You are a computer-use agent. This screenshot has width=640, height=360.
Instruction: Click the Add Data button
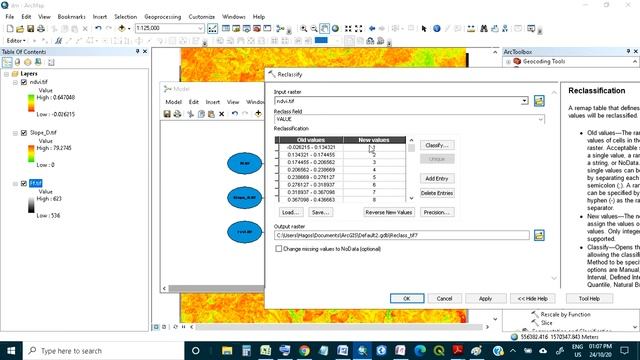point(122,29)
